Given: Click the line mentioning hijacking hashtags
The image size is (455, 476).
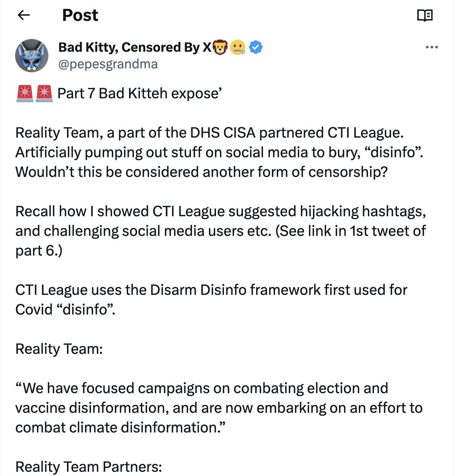Looking at the screenshot, I should pyautogui.click(x=220, y=211).
